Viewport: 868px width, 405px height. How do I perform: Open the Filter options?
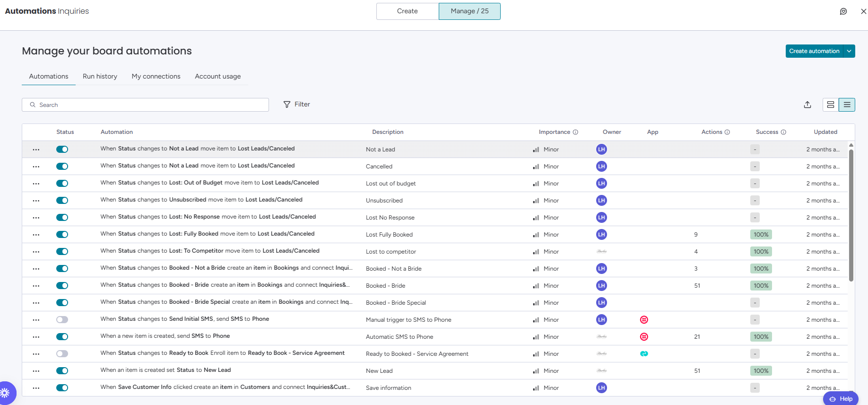[297, 105]
